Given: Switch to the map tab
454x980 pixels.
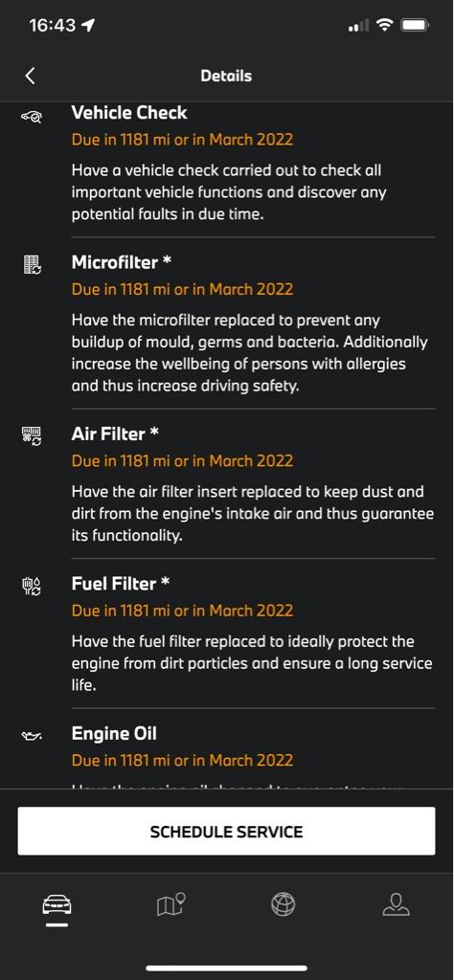Looking at the screenshot, I should 170,904.
